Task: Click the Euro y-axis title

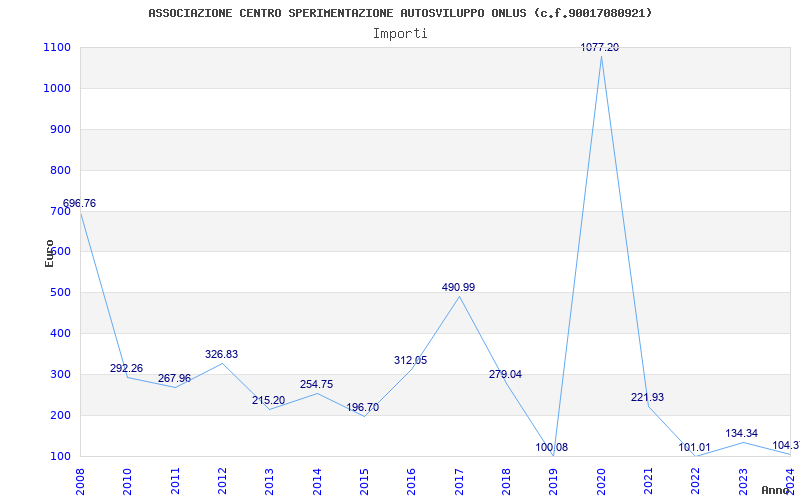Action: 49,254
